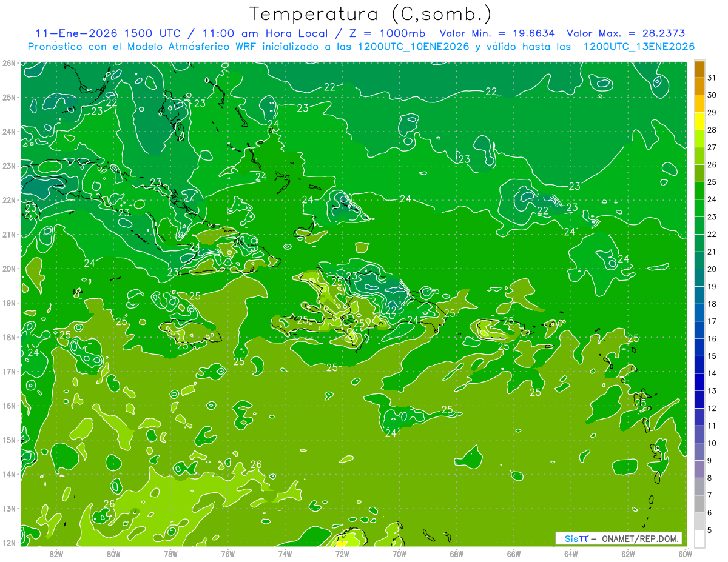Click the "15N" latitude axis label
This screenshot has width=728, height=562.
[9, 440]
